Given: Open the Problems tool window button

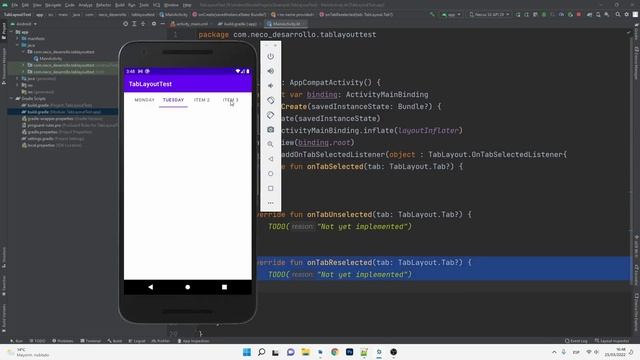Looking at the screenshot, I should coord(63,341).
